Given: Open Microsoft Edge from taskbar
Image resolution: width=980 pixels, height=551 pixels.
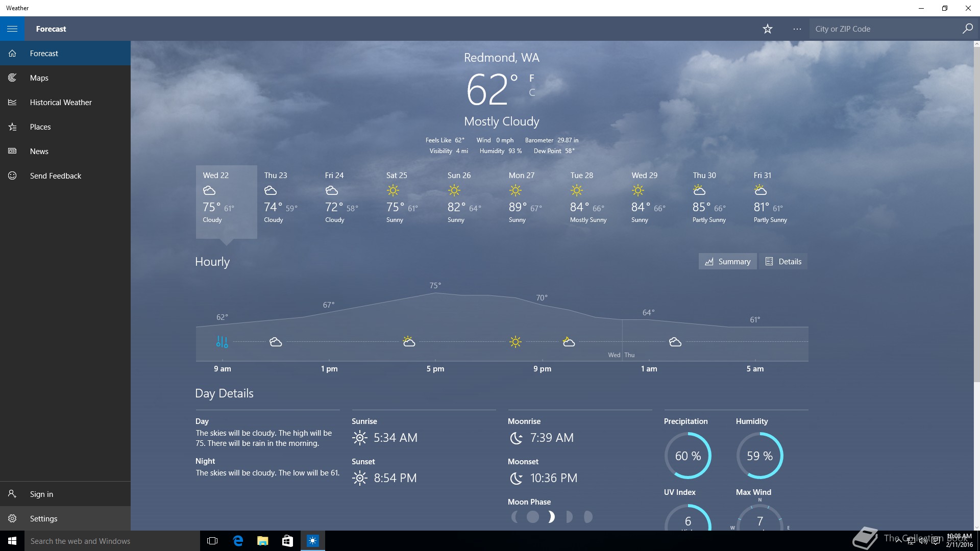Looking at the screenshot, I should click(238, 541).
